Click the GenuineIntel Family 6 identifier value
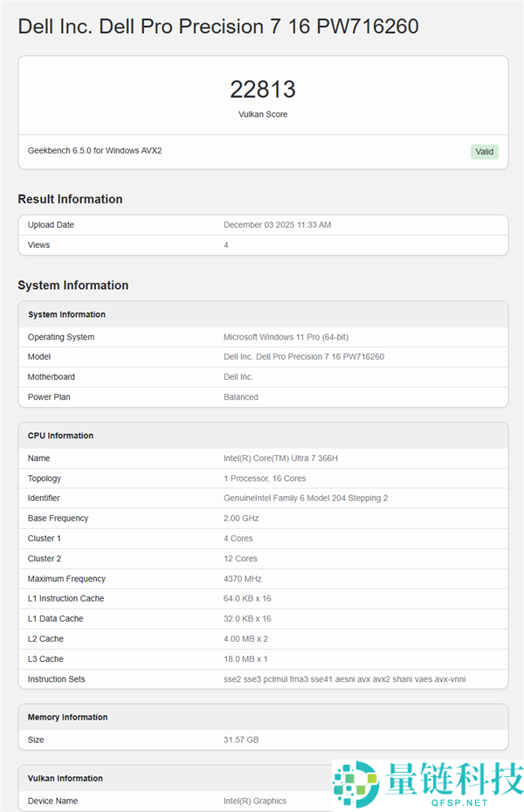The width and height of the screenshot is (524, 812). pos(306,499)
